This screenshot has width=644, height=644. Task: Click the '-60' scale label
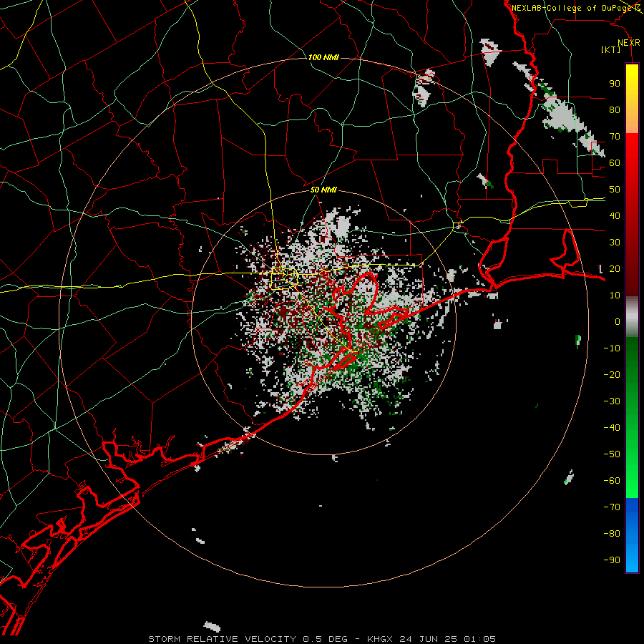tap(612, 481)
